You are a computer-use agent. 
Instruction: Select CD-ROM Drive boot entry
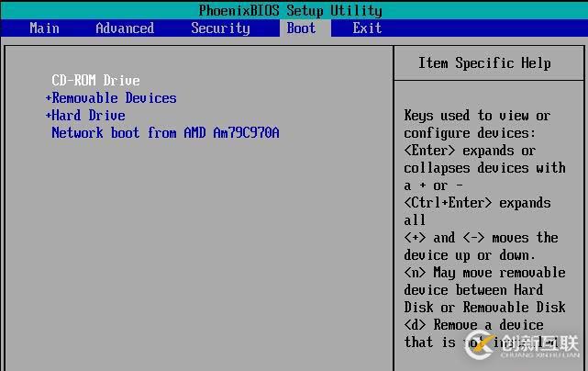coord(95,81)
